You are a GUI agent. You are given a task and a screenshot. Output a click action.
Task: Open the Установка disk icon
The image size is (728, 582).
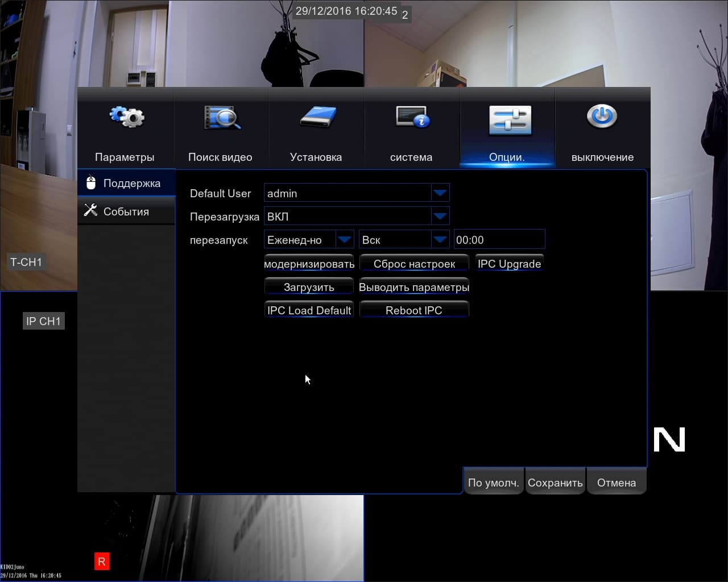click(318, 117)
